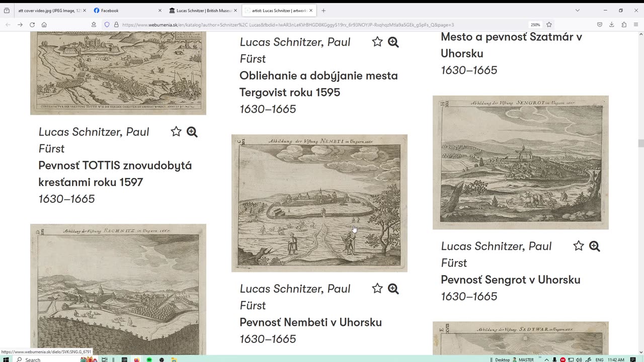
Task: Click date 1630–1665 under Pevnosť Nembeti
Action: point(268,339)
